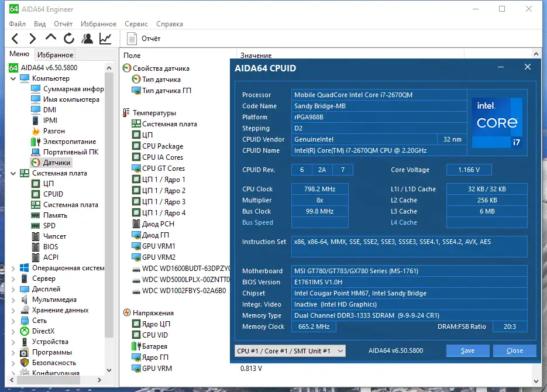Select the Безопасность shield icon
Viewport: 547px width, 392px height.
pyautogui.click(x=25, y=363)
